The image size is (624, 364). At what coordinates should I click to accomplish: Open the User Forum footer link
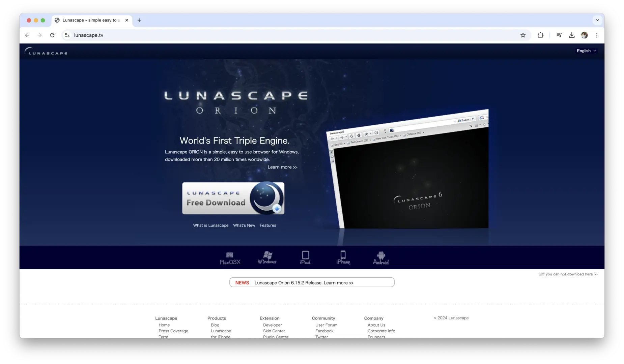[x=326, y=325]
